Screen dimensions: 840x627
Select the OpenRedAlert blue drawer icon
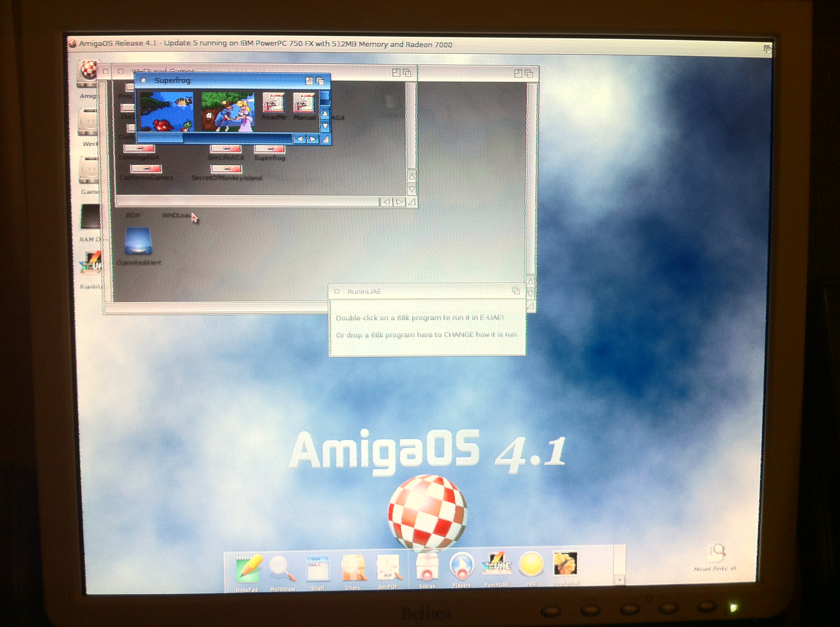tap(138, 241)
